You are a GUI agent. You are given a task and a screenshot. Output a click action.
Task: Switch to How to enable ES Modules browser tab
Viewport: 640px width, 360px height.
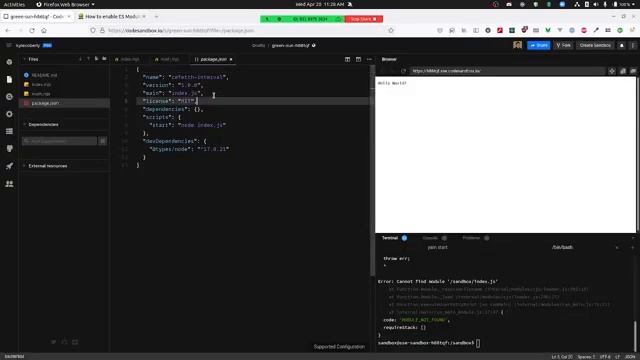coord(112,17)
